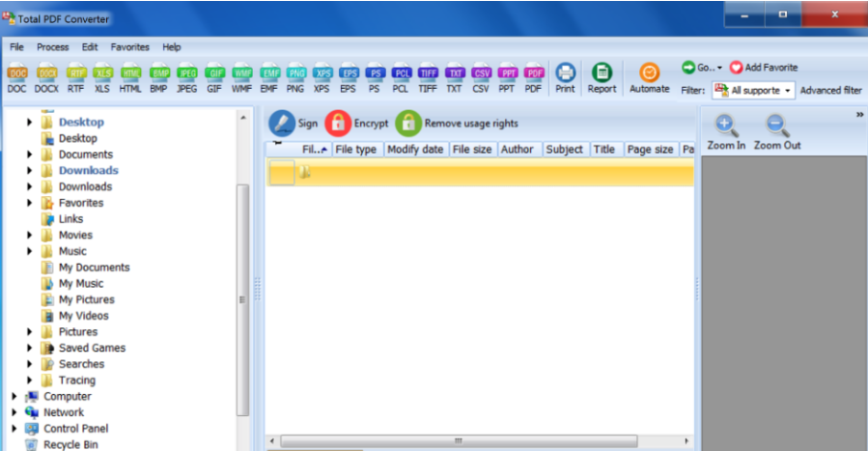Convert to HTML format
This screenshot has width=868, height=451.
point(130,78)
